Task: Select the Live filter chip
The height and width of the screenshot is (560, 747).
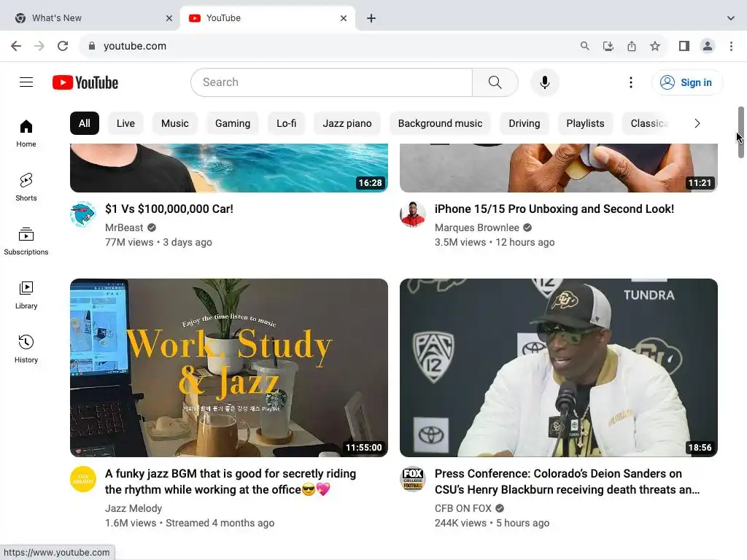Action: (x=125, y=123)
